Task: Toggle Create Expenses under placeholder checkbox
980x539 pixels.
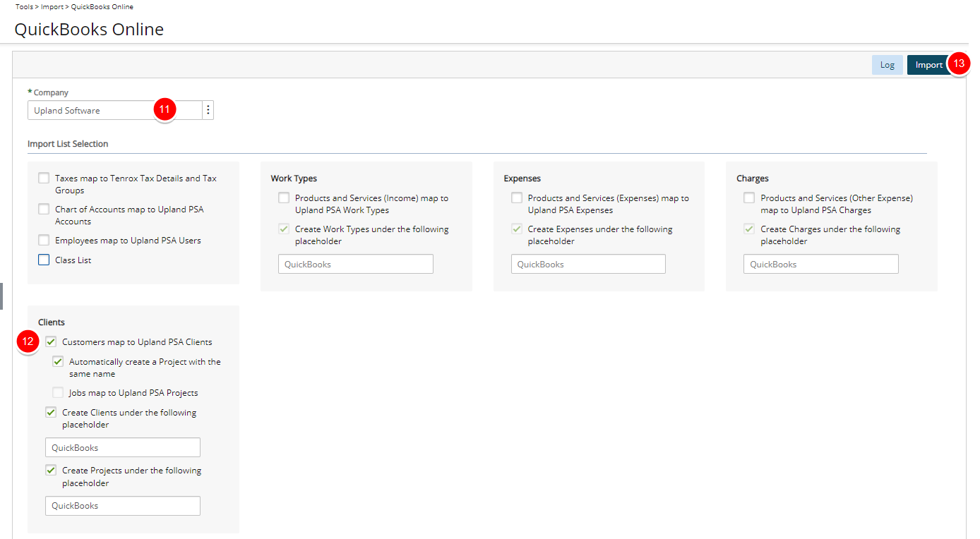Action: point(517,229)
